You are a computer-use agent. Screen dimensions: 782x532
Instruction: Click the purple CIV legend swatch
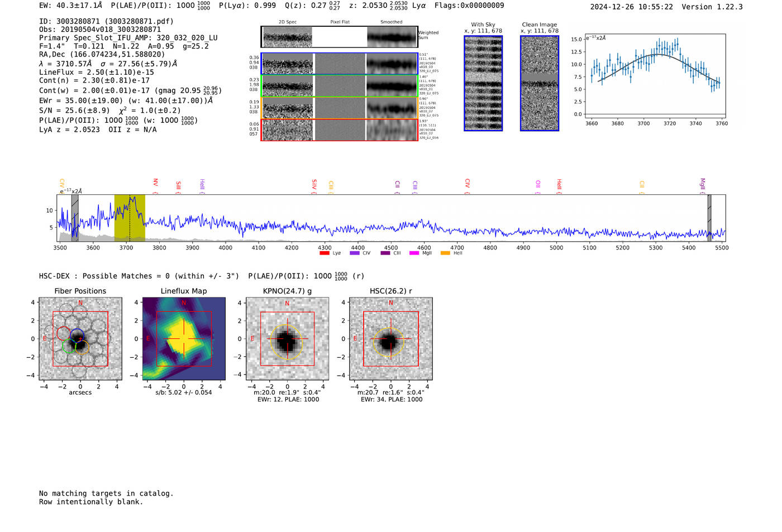click(x=355, y=253)
